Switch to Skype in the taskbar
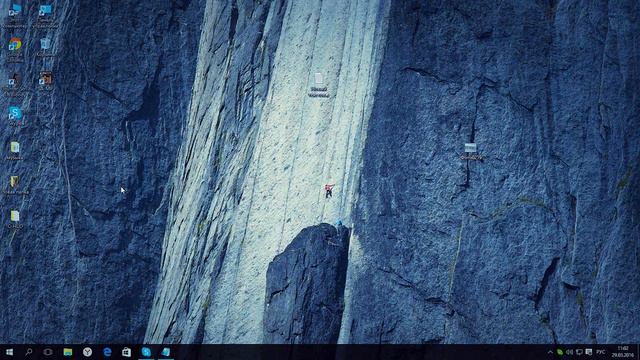The width and height of the screenshot is (640, 360). click(146, 352)
